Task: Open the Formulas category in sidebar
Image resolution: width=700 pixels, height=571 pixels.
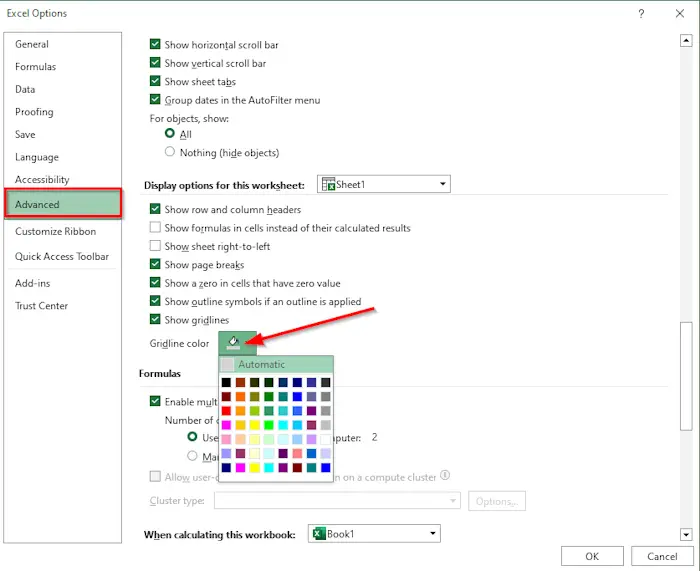Action: click(x=36, y=67)
